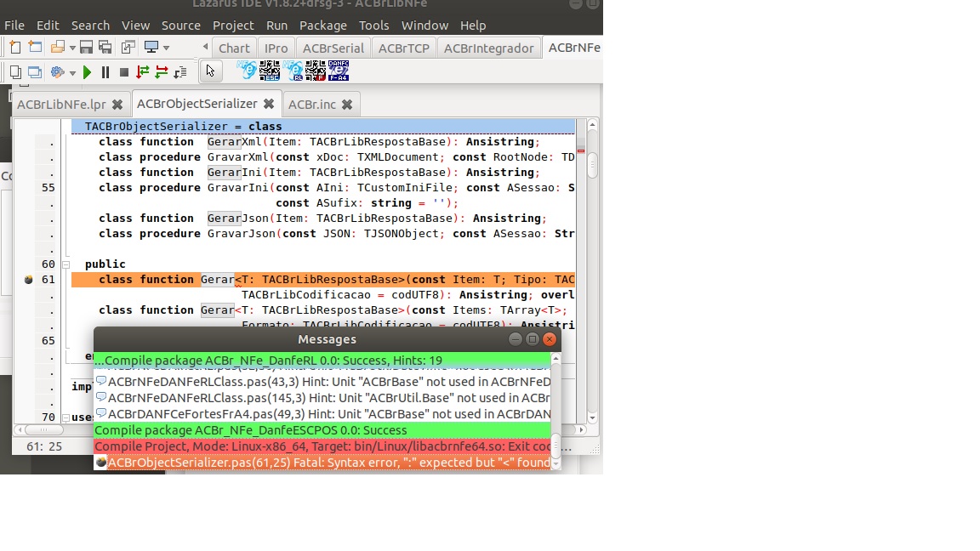Viewport: 980px width, 551px height.
Task: Open the Tools menu
Action: pyautogui.click(x=373, y=26)
